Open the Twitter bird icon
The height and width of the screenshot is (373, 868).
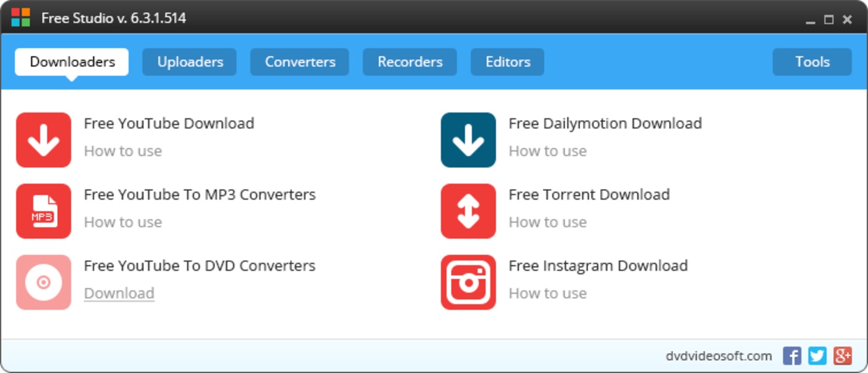point(817,356)
